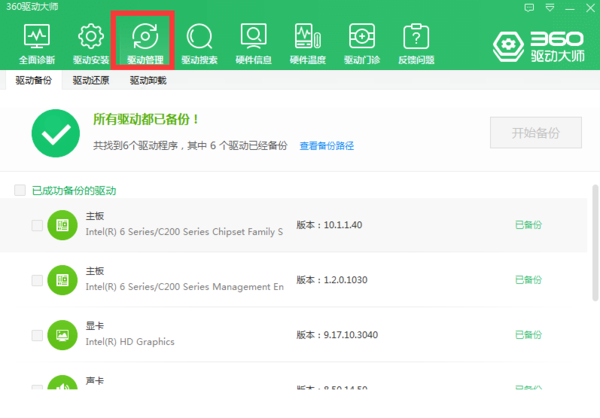Click the 开始备份 button
The height and width of the screenshot is (418, 600).
point(535,132)
